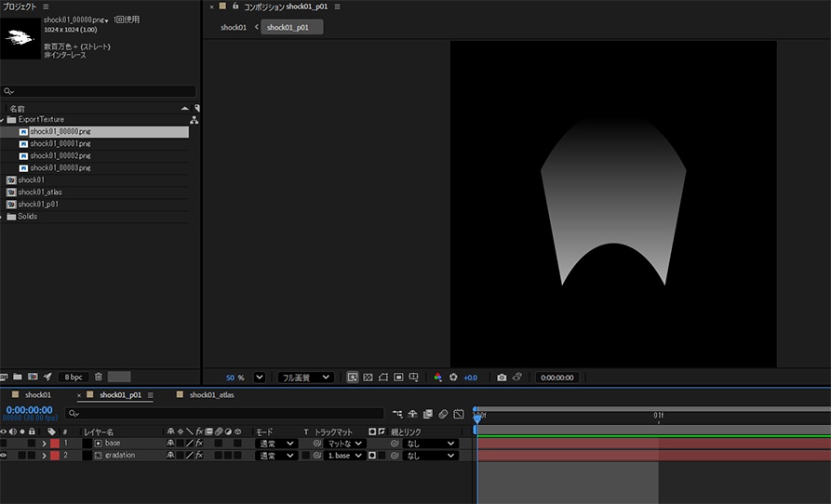Screen dimensions: 831x504
Task: Expand the Solids folder
Action: [x=2, y=217]
